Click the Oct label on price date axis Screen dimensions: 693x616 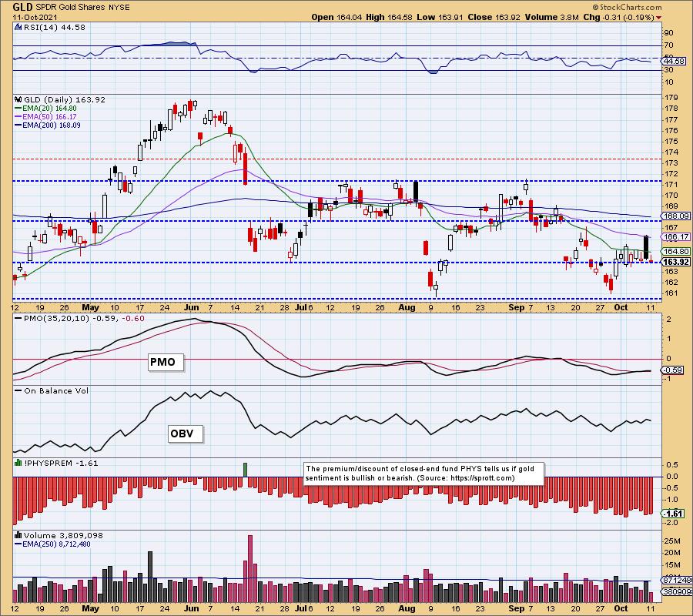[621, 307]
